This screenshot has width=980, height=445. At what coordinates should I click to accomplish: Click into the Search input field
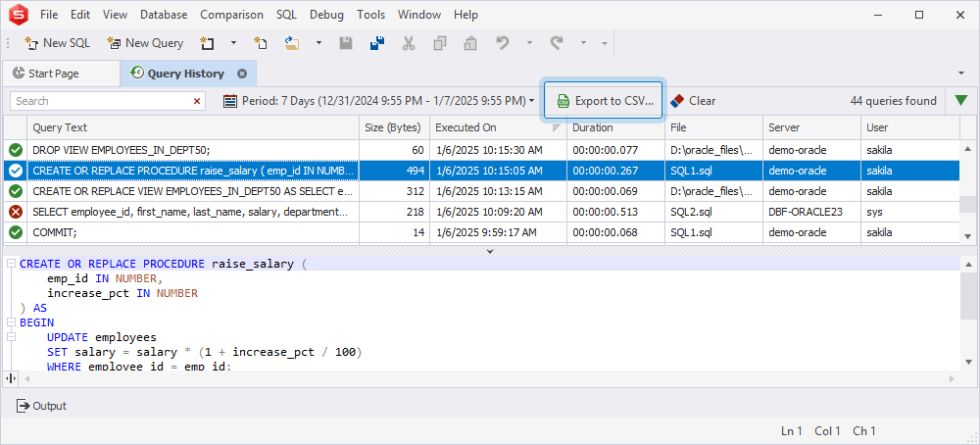pos(100,101)
